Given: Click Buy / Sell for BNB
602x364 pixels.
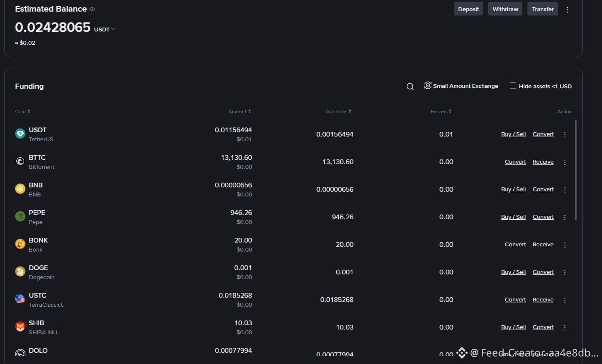Looking at the screenshot, I should [x=513, y=190].
